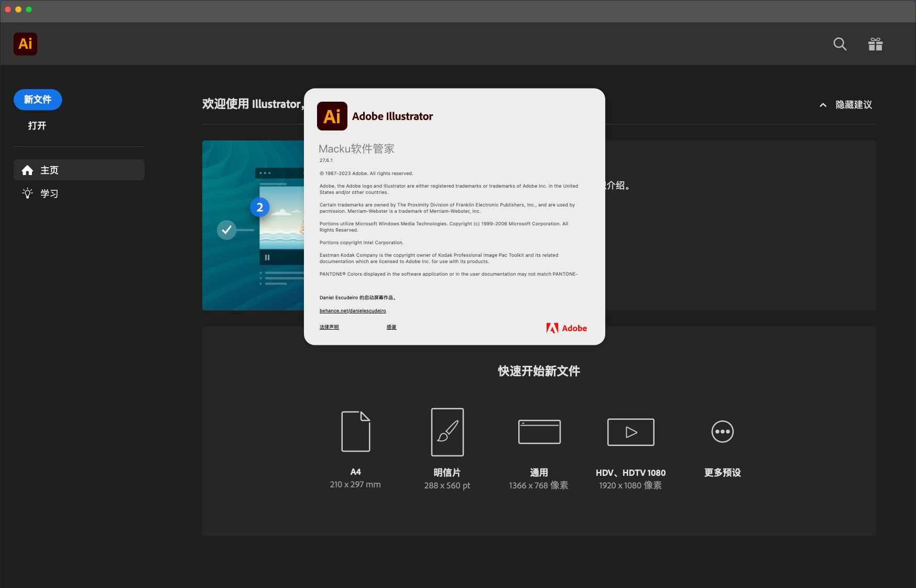Select the 主页 sidebar item

(x=79, y=170)
